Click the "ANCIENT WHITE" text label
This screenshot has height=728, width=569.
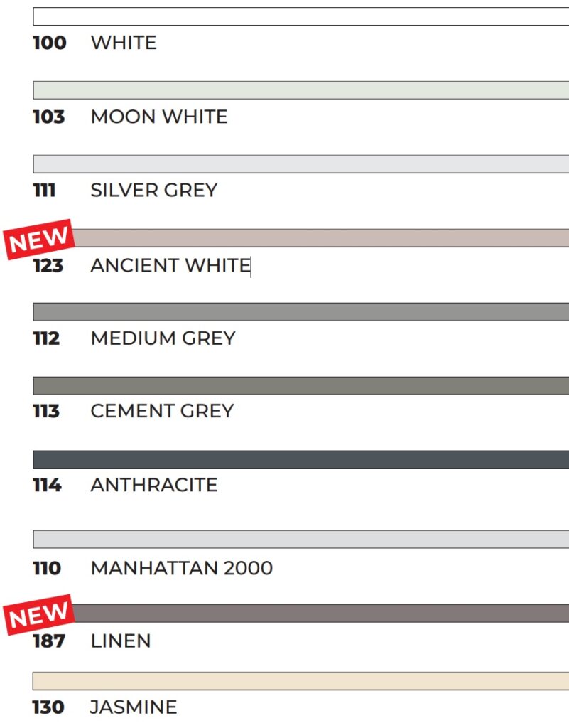[170, 266]
